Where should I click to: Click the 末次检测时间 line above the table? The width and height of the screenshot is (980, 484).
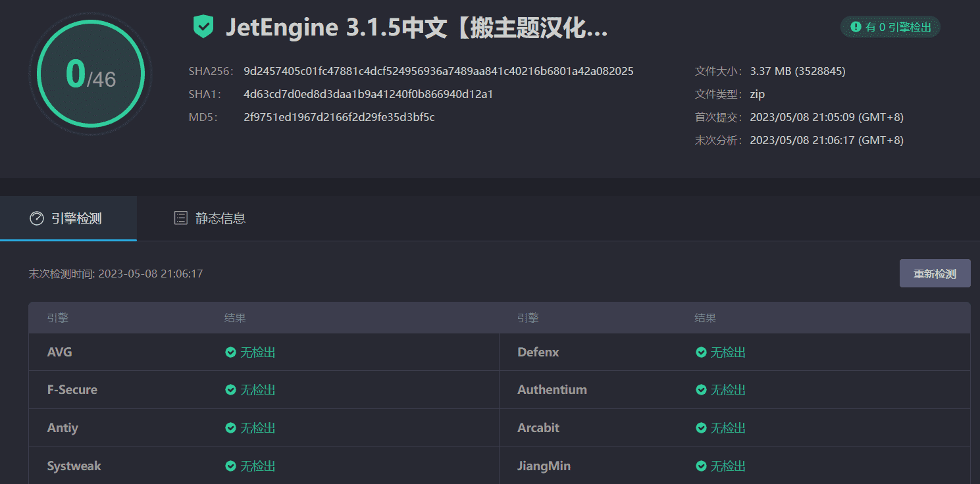pos(116,274)
